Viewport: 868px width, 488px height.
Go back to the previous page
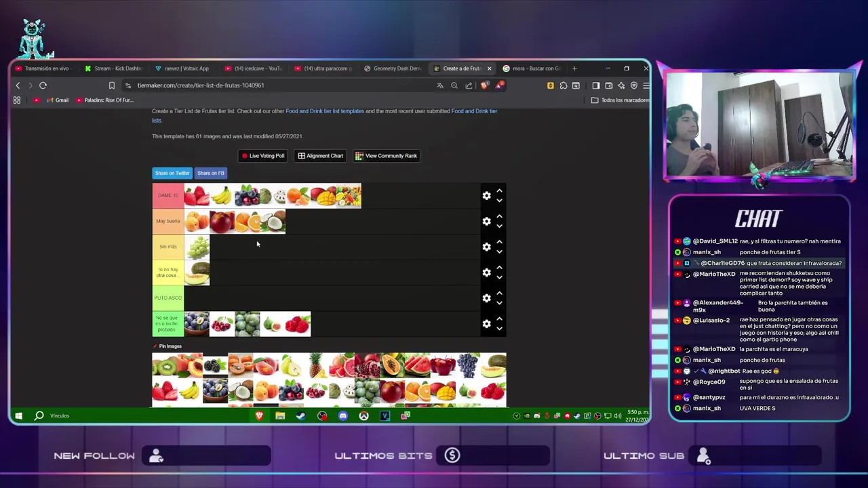18,85
